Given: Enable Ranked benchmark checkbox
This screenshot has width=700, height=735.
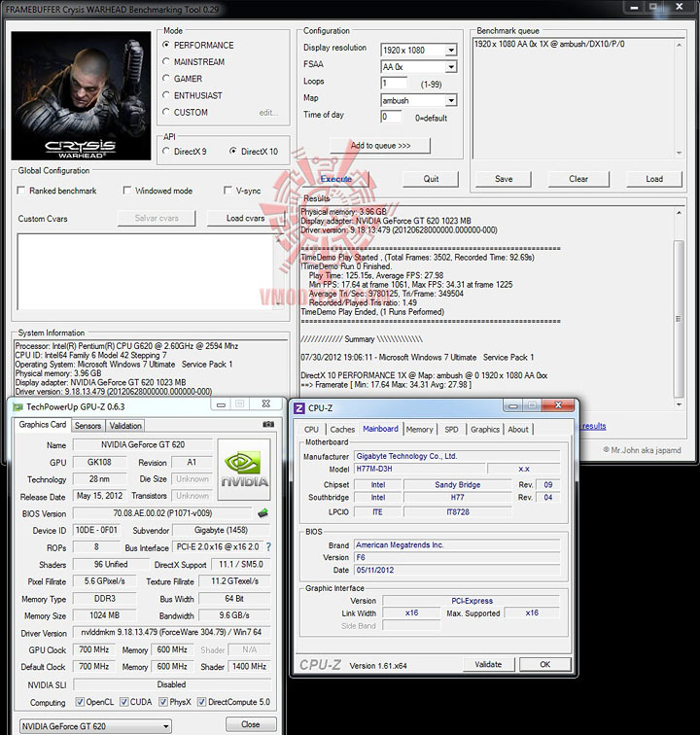Looking at the screenshot, I should 21,191.
